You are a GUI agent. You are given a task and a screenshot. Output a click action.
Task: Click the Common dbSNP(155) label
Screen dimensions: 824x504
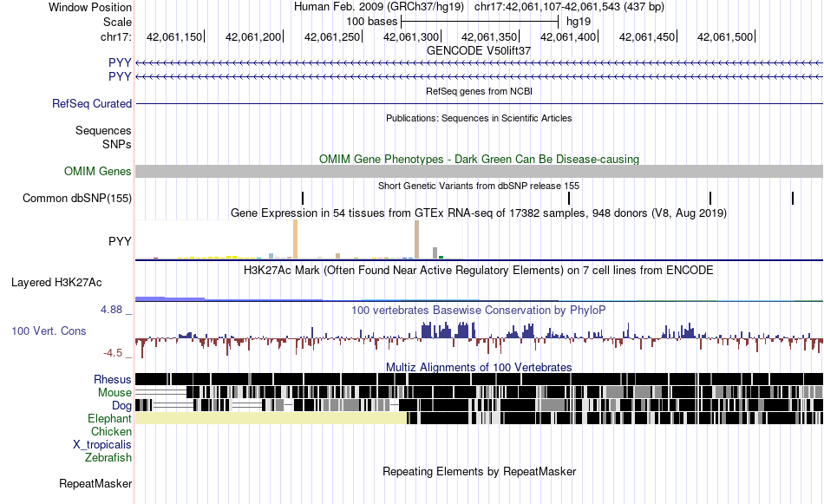77,198
